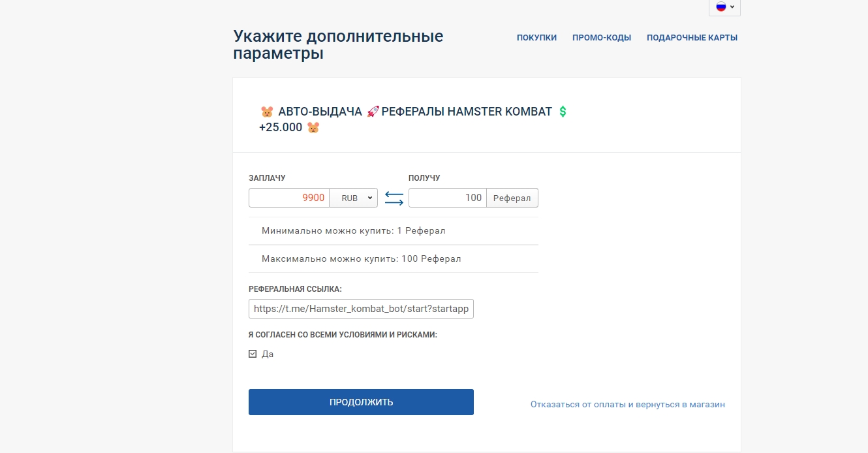Click hamster emoji after +25.000
Viewport: 868px width, 453px height.
(x=313, y=127)
